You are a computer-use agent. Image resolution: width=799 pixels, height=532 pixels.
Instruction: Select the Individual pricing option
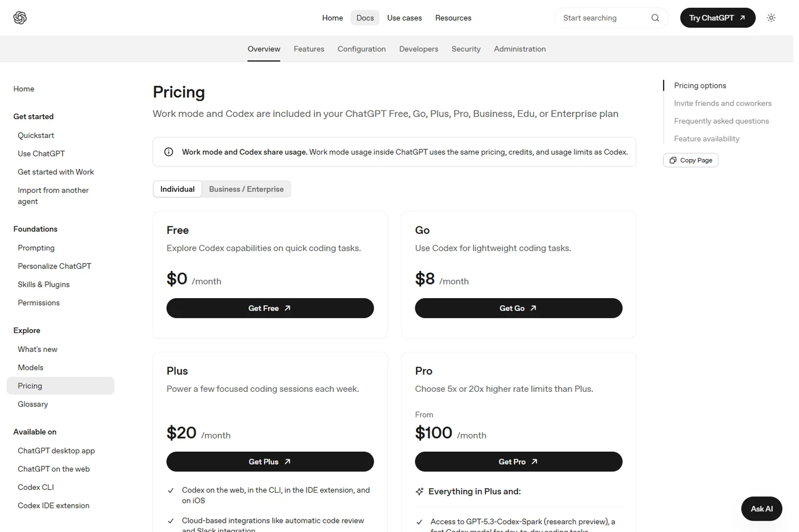point(177,189)
